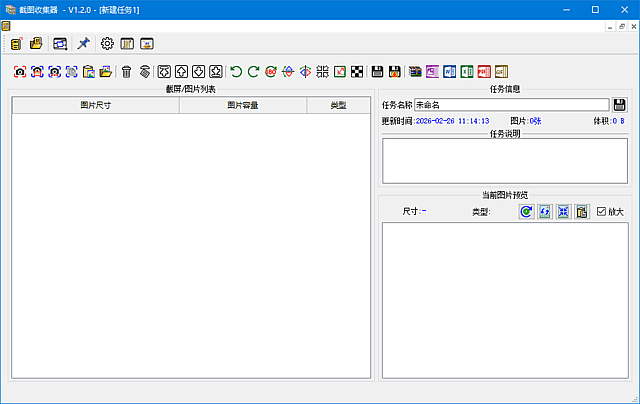The image size is (640, 404).
Task: Click the trash can delete icon
Action: point(126,71)
